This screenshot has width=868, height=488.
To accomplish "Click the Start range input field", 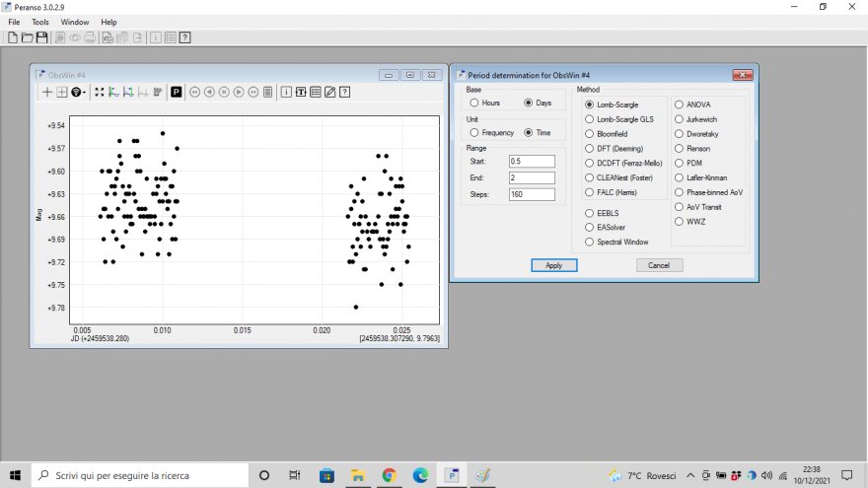I will tap(532, 161).
